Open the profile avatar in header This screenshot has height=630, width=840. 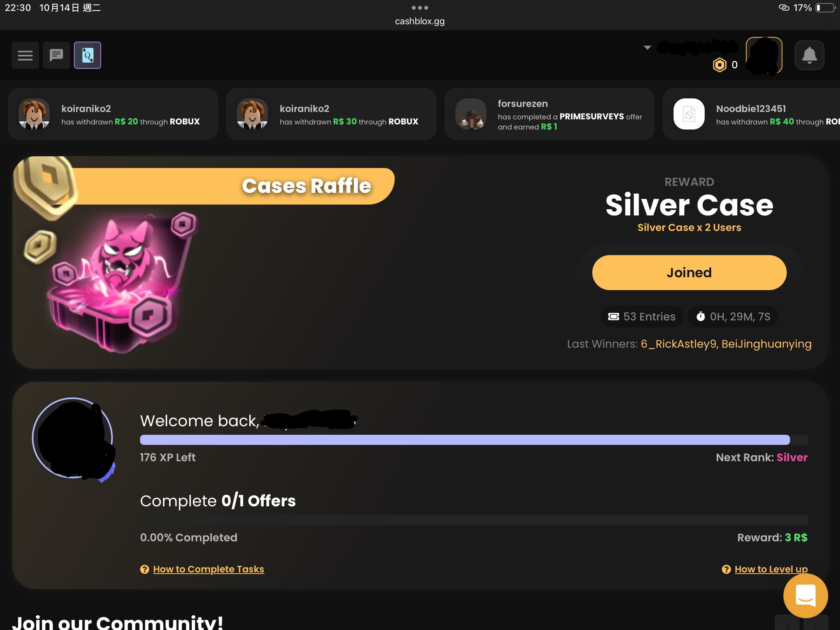pyautogui.click(x=764, y=55)
